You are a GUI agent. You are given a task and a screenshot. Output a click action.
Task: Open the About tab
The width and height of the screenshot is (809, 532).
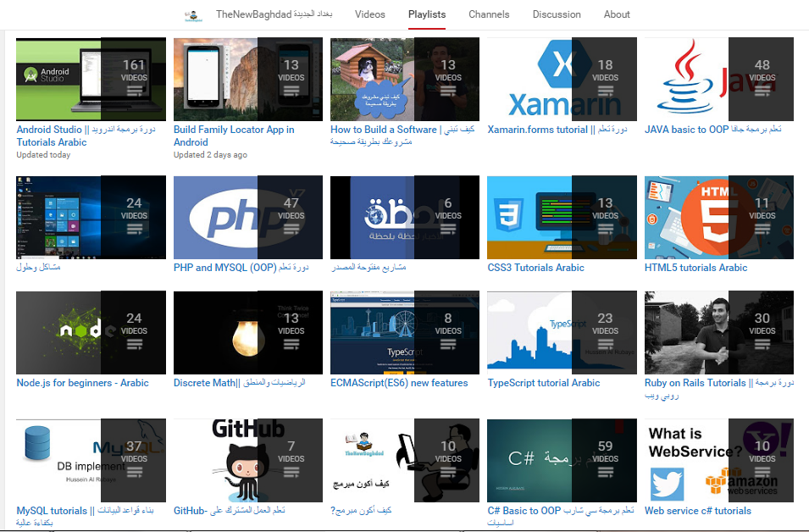[x=617, y=14]
